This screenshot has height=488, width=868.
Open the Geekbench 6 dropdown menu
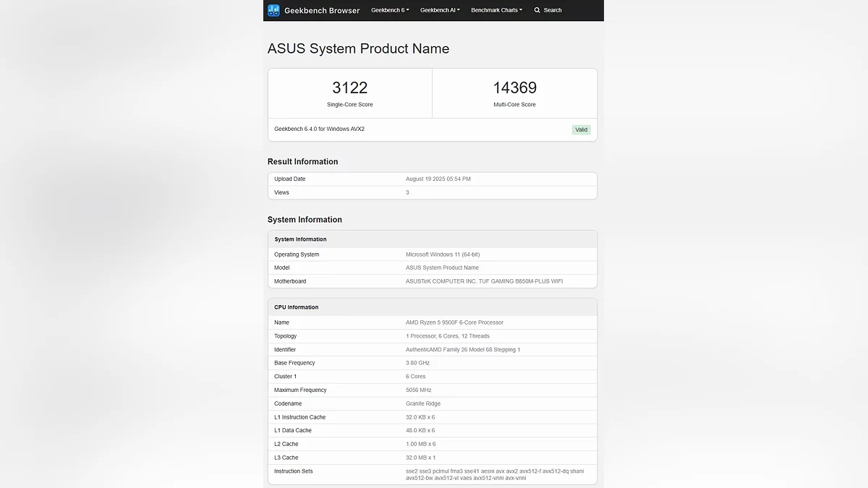point(390,10)
